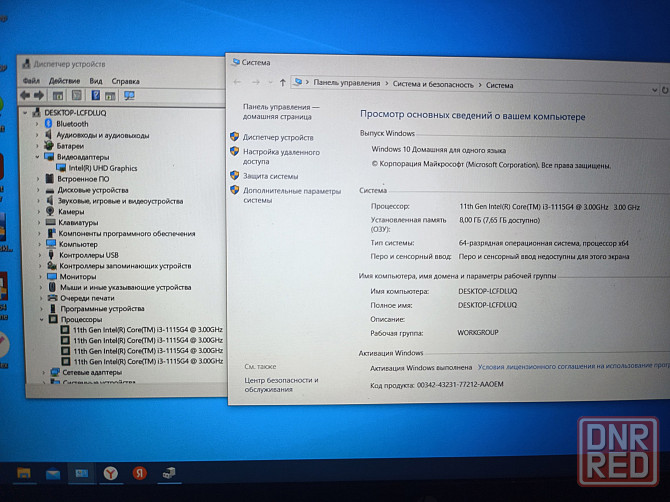Select the Контроллеры USB icon
The height and width of the screenshot is (502, 670).
51,255
